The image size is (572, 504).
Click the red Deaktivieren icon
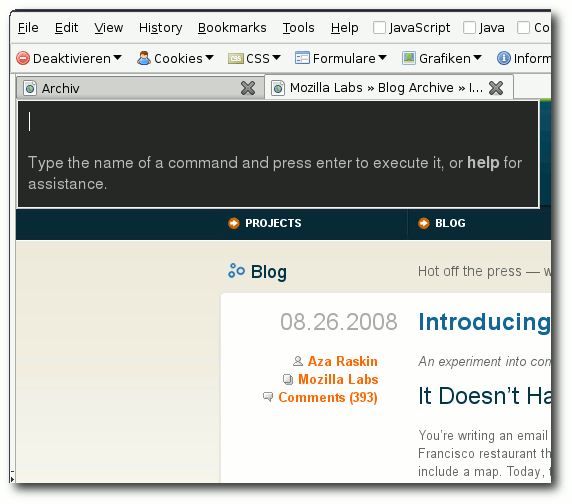[x=23, y=58]
